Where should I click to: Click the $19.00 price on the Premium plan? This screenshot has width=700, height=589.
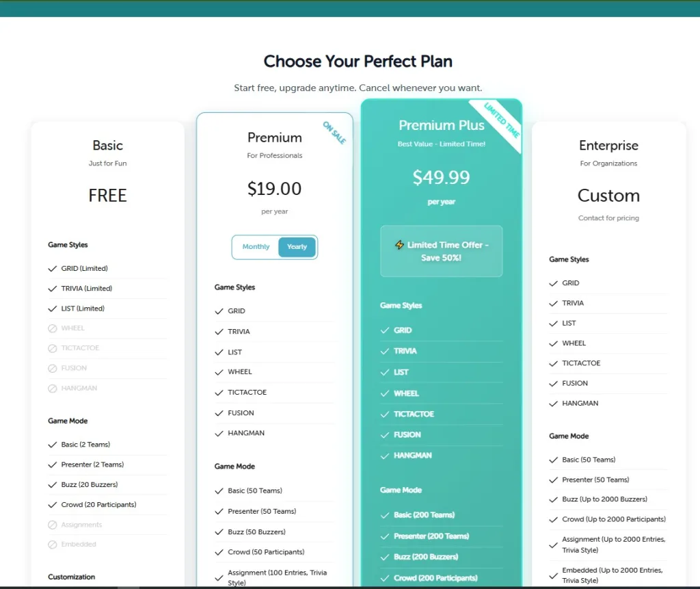[274, 189]
